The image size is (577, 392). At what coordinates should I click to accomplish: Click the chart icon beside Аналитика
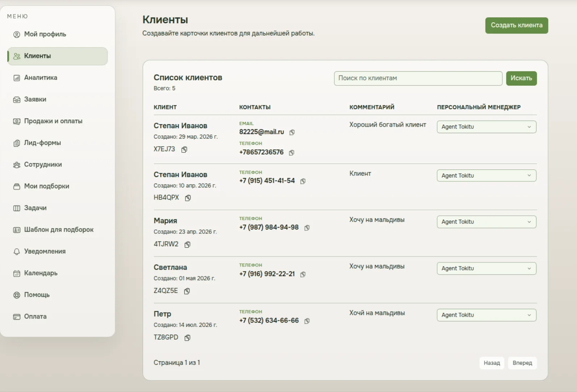(17, 78)
